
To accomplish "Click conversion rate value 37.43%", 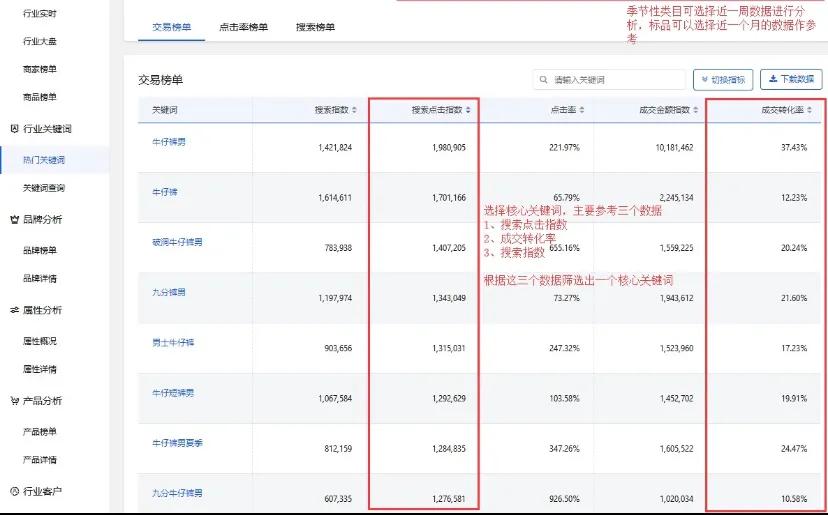I will click(x=794, y=147).
